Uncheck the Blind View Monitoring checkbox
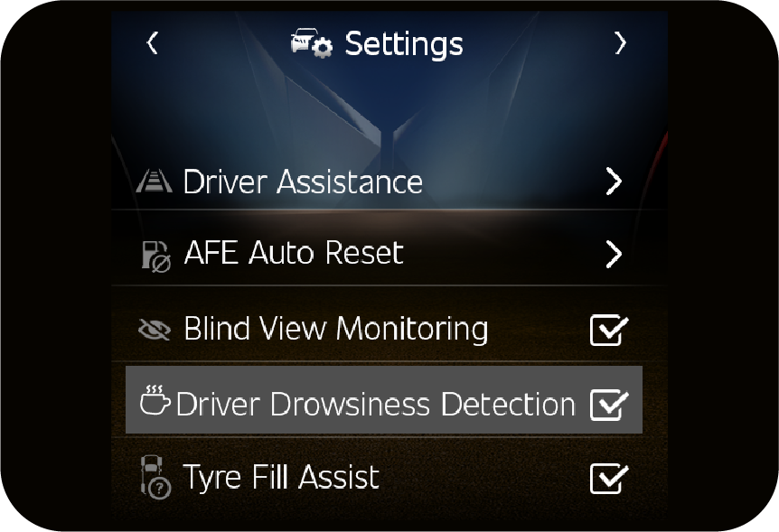Viewport: 779px width, 532px height. coord(609,330)
